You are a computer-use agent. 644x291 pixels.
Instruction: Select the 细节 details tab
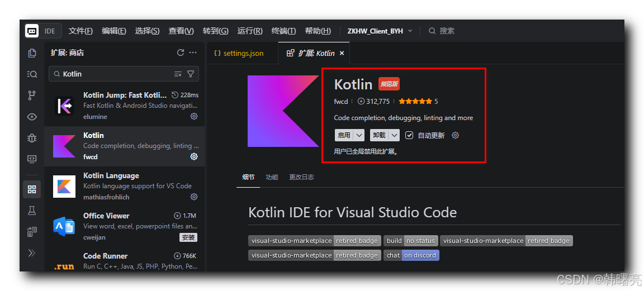[248, 177]
